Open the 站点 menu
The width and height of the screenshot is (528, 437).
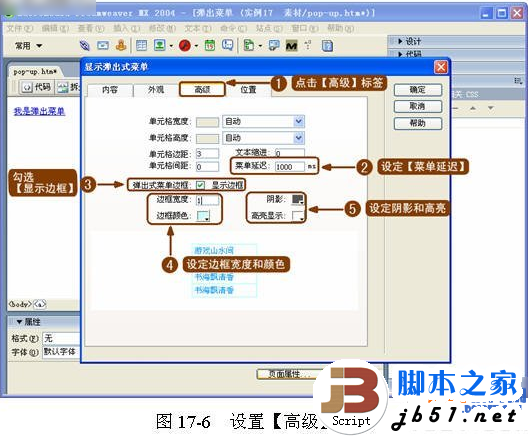[x=269, y=28]
